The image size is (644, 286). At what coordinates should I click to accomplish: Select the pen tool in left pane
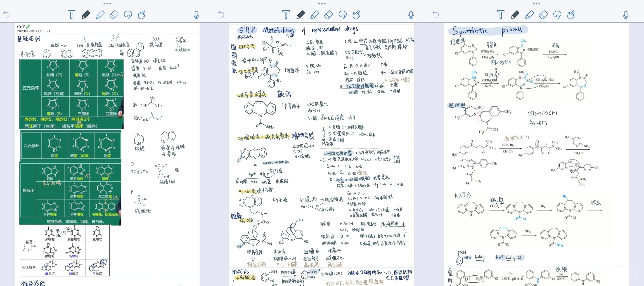pyautogui.click(x=86, y=15)
